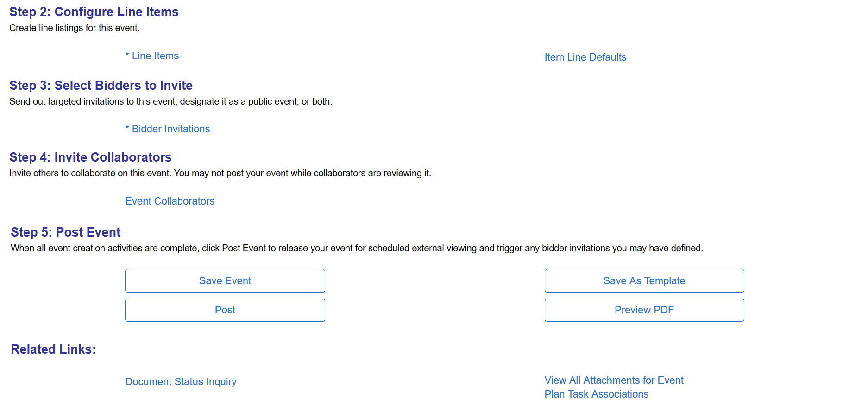The image size is (868, 411).
Task: Click the 'Invite others to collaborate' description
Action: 220,174
